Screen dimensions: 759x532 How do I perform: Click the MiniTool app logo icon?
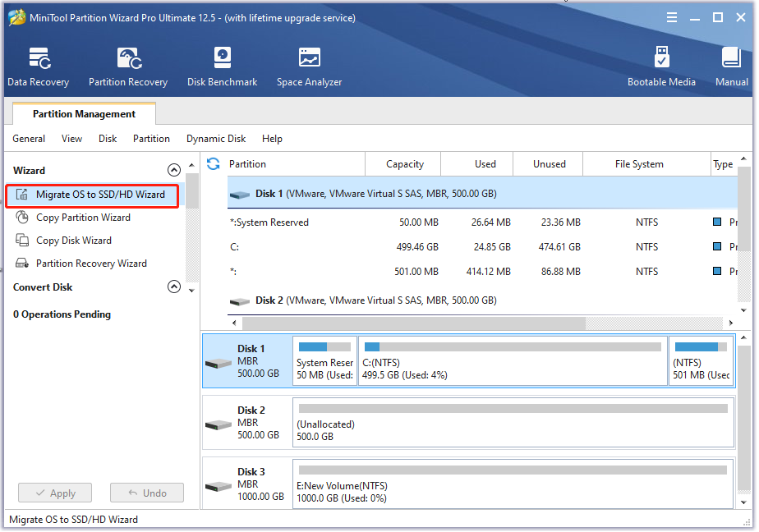pyautogui.click(x=17, y=17)
